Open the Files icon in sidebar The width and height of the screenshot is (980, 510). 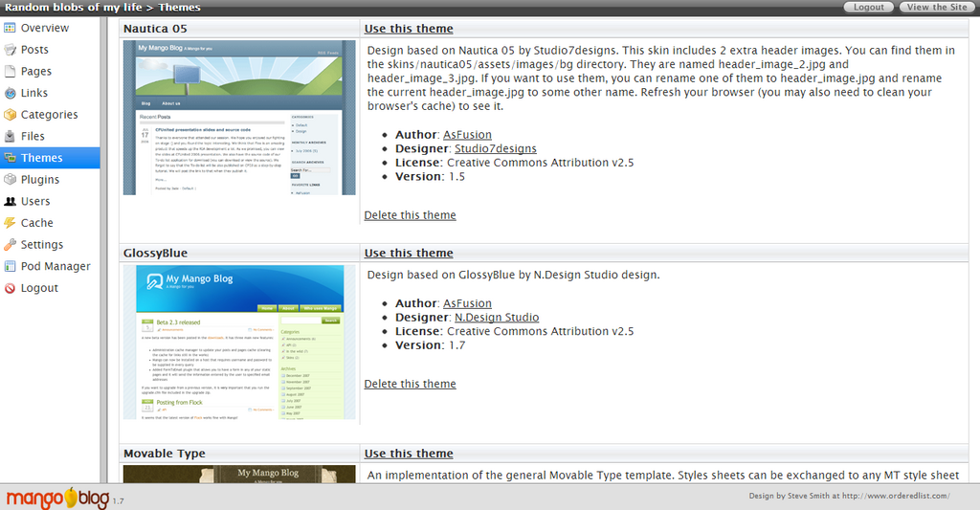[10, 136]
